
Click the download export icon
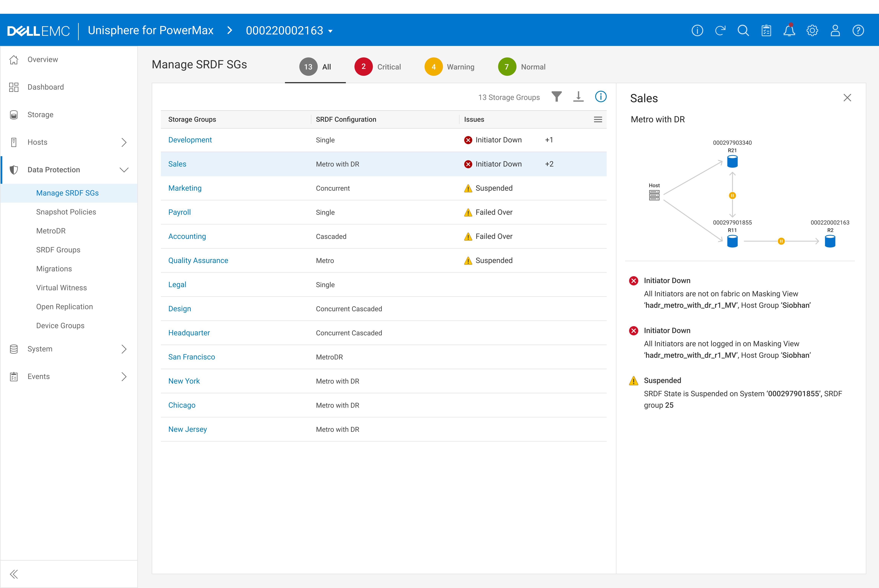coord(578,97)
